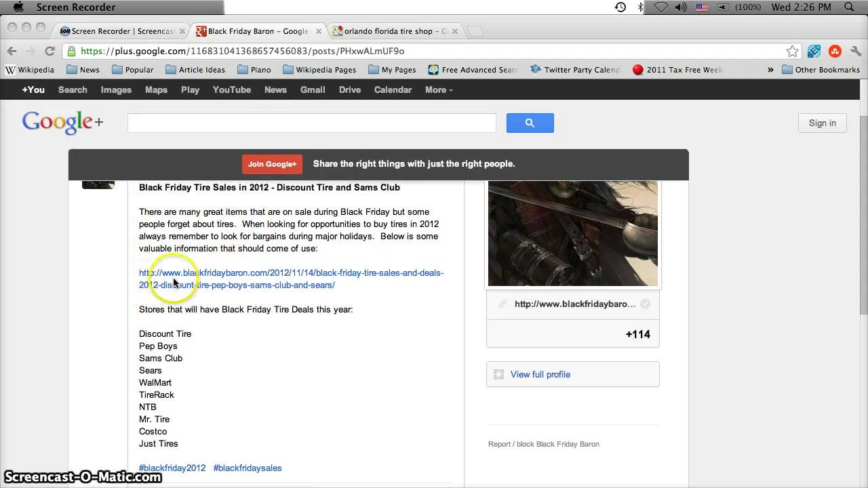Close the Black Friday Baron tab
This screenshot has height=488, width=868.
[318, 31]
